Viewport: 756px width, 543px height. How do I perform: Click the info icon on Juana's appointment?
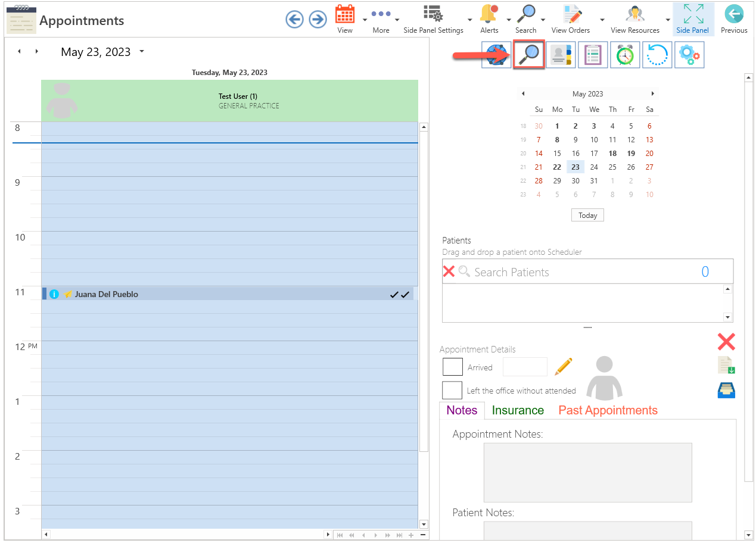tap(54, 294)
